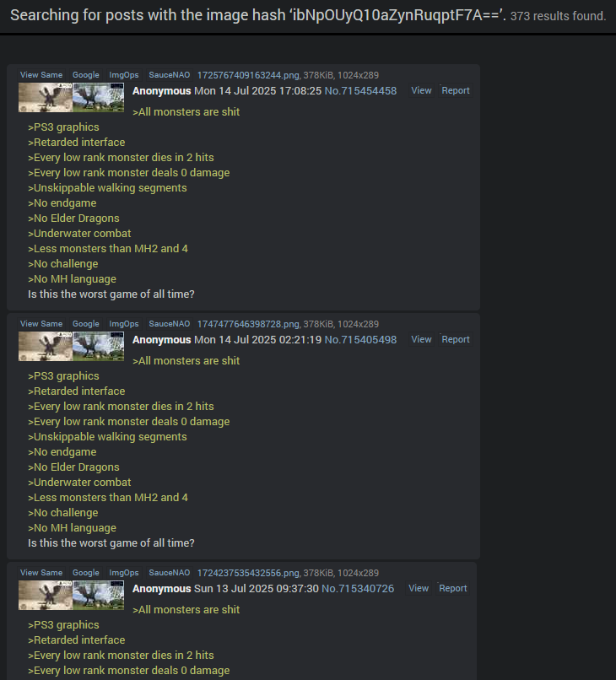Click post number No.715454458
This screenshot has width=616, height=680.
point(360,91)
